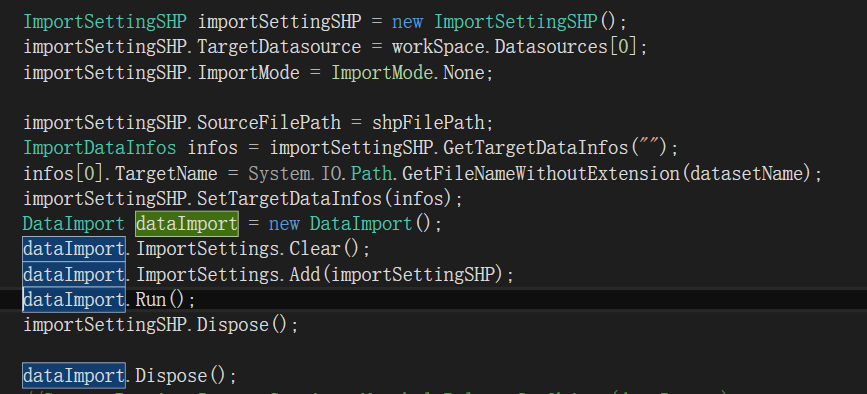Viewport: 867px width, 394px height.
Task: Click the System.IO.Path namespace reference
Action: tap(320, 174)
